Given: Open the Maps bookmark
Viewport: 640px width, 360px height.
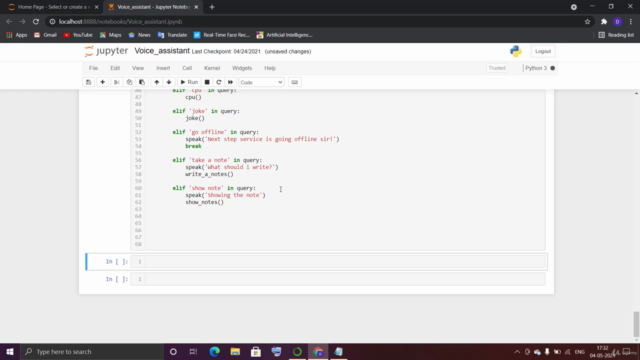Looking at the screenshot, I should point(111,35).
